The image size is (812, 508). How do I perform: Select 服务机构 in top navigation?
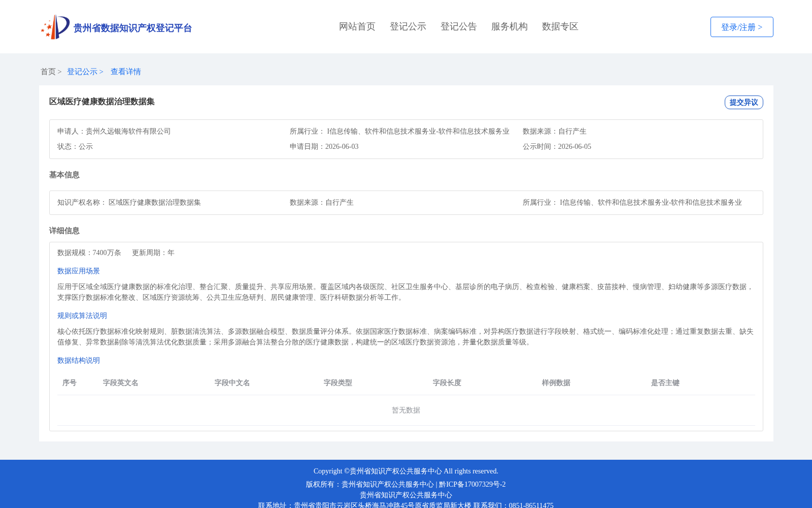click(x=510, y=26)
